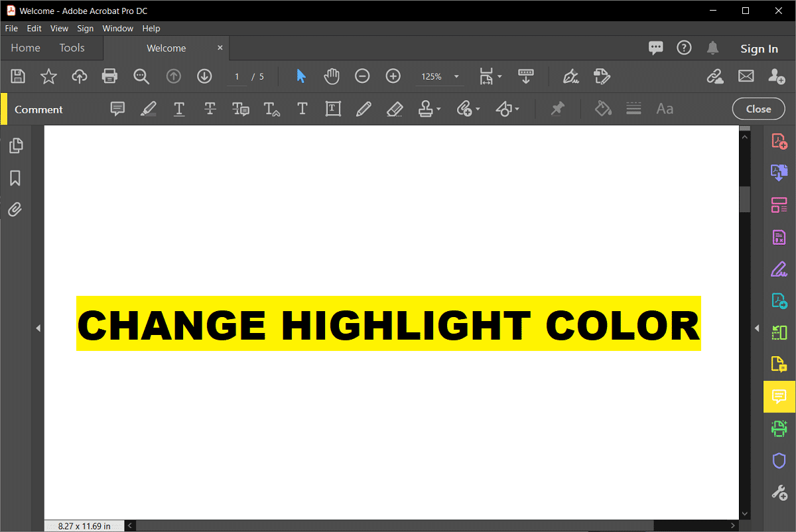Viewport: 796px width, 532px height.
Task: Switch to the Home tab
Action: click(25, 48)
